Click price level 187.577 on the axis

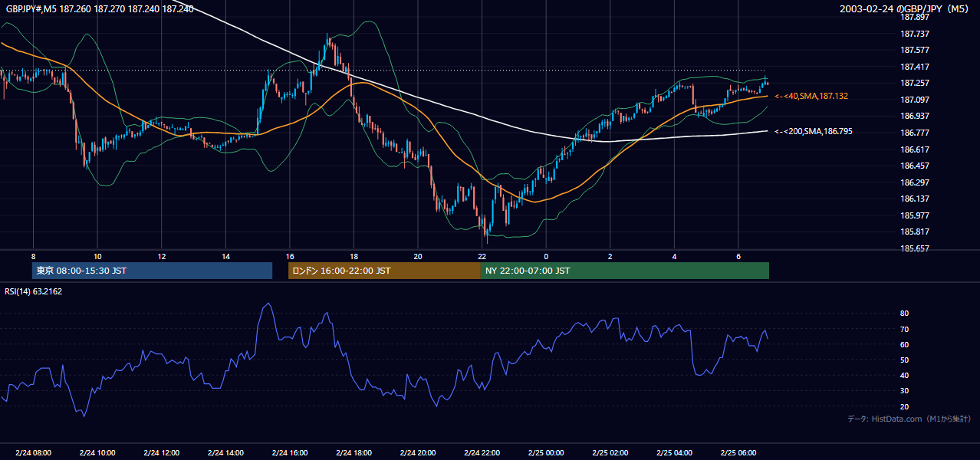[914, 50]
